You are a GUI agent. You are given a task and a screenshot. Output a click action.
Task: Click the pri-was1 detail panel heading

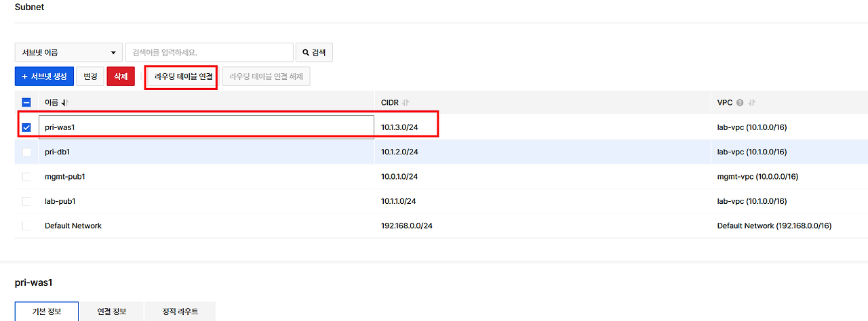tap(33, 282)
